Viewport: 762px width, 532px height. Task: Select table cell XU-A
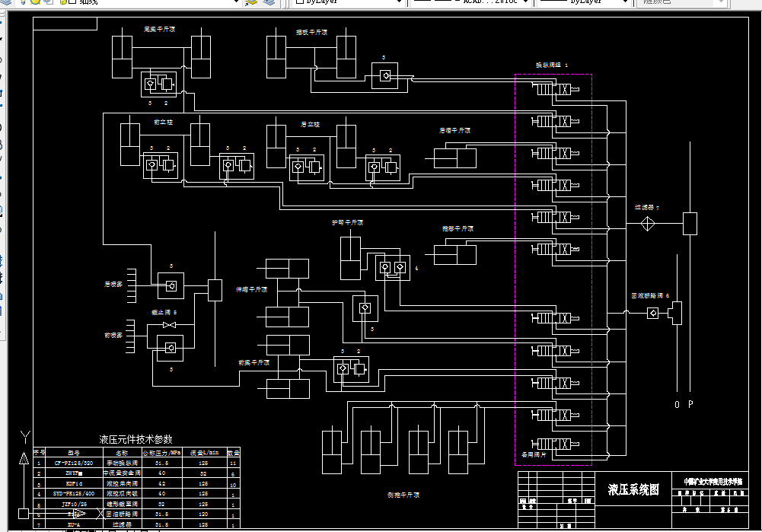74,524
